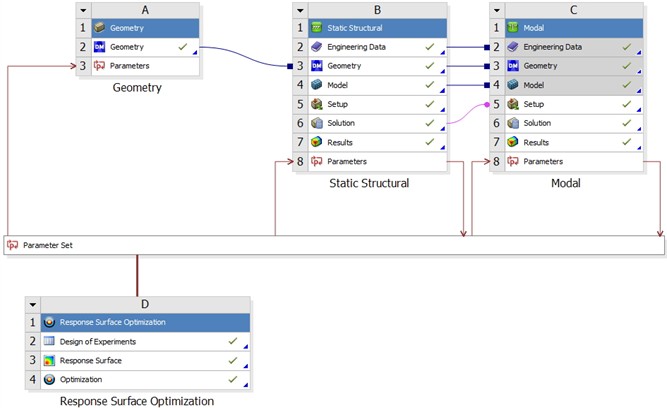667x408 pixels.
Task: Click system name label Geometry below block A
Action: pyautogui.click(x=137, y=88)
